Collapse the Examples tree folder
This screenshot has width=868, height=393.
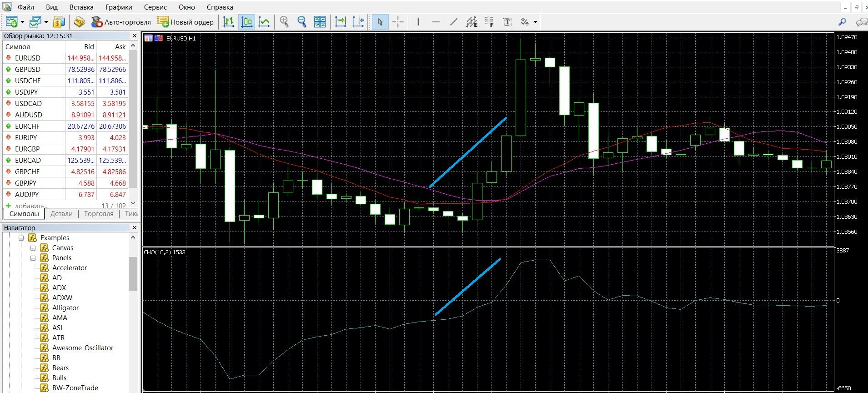tap(21, 238)
